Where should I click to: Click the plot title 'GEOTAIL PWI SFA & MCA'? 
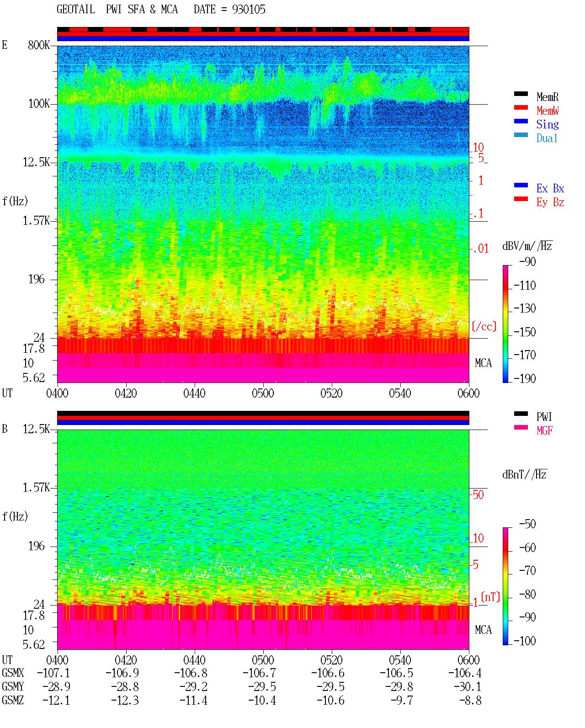coord(117,10)
